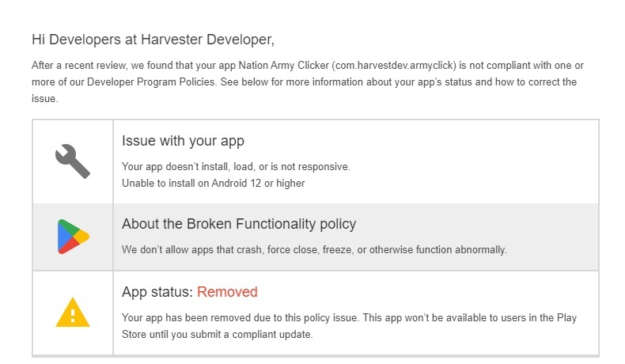Click the yellow warning triangle icon

73,313
